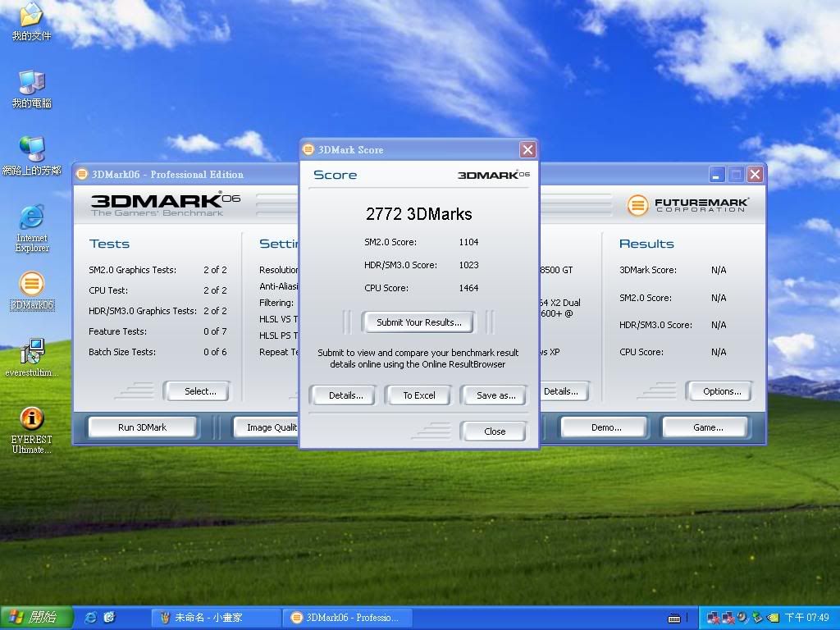Screen dimensions: 840x630
Task: Open the 我的電腦 (My Computer) desktop icon
Action: coord(31,89)
